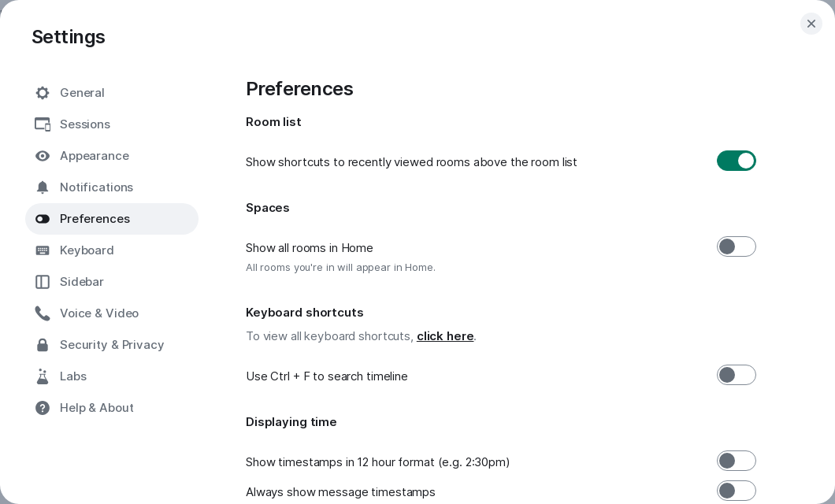Viewport: 835px width, 504px height.
Task: Enable 12 hour timestamp format
Action: pyautogui.click(x=736, y=461)
